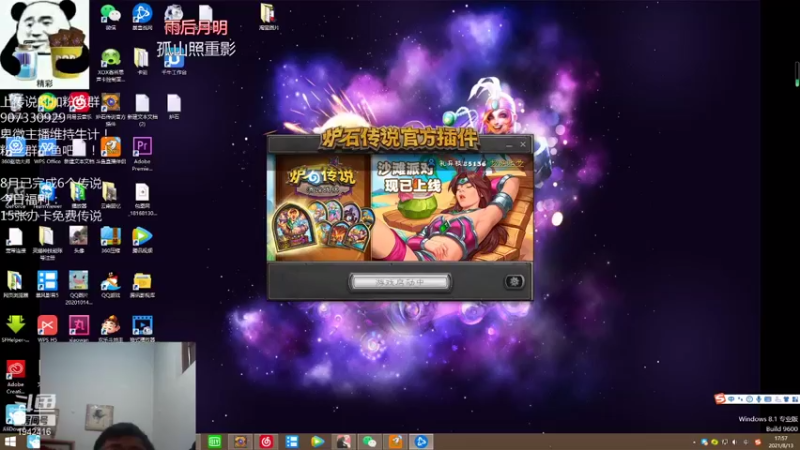The image size is (800, 450).
Task: Open the green monster XDX shortcut icon
Action: 110,65
